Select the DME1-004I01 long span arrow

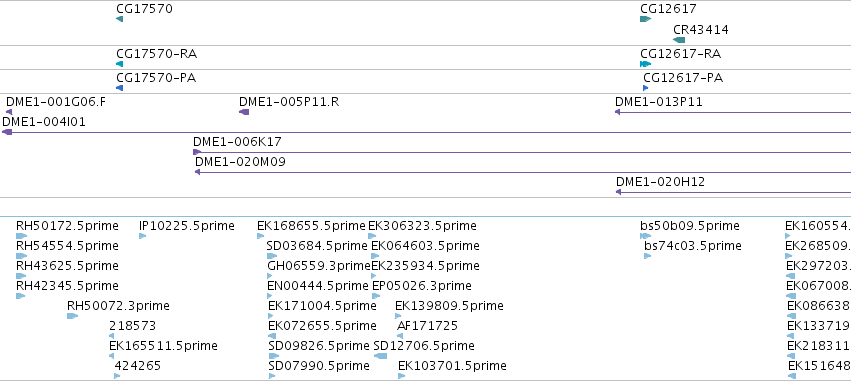[427, 132]
